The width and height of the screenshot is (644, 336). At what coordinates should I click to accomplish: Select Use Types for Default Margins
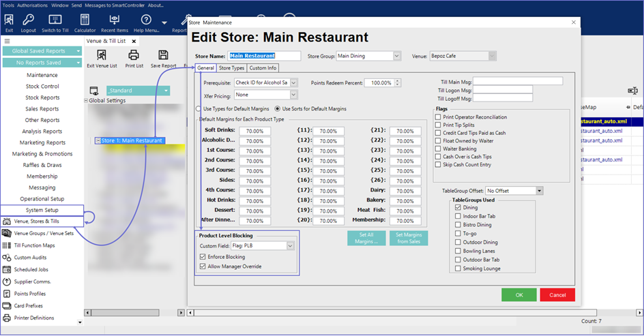pos(198,108)
